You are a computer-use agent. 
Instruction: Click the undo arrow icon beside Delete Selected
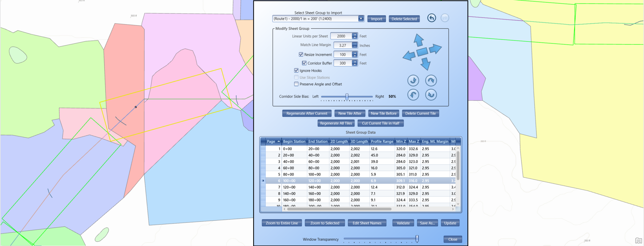coord(431,18)
